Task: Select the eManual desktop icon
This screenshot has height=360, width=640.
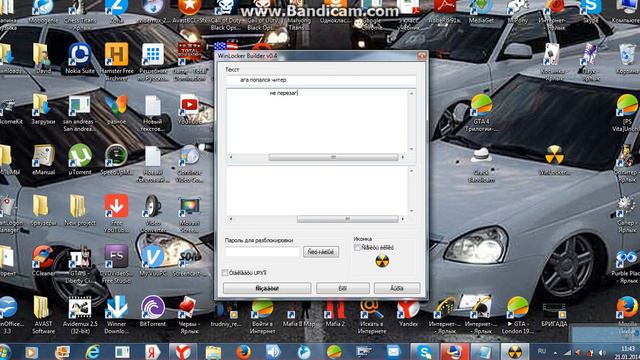Action: (43, 159)
